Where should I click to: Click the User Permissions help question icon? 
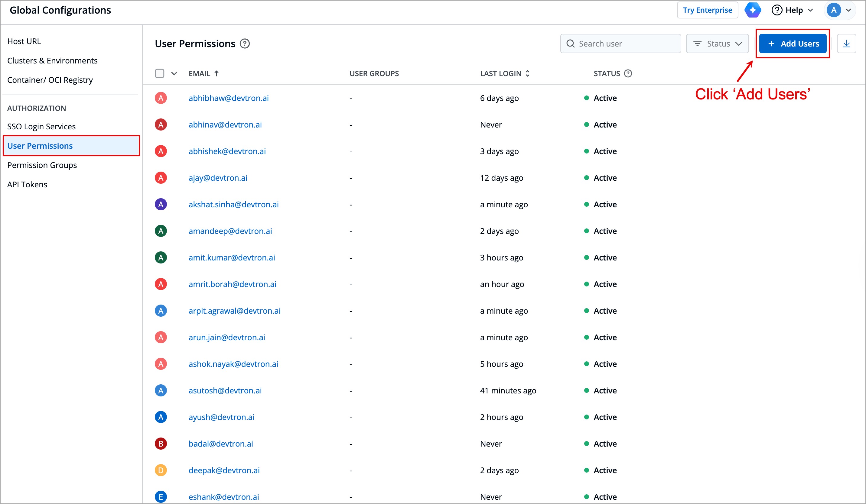click(x=245, y=44)
